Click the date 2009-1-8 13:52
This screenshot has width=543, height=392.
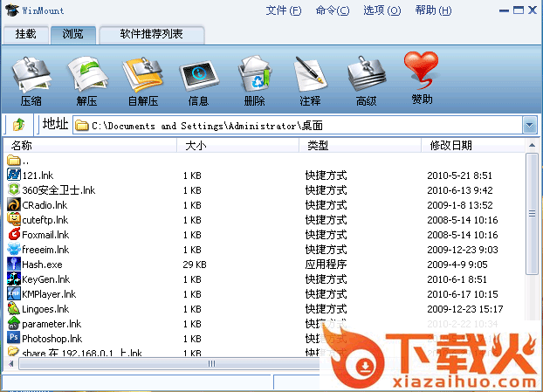click(x=460, y=205)
